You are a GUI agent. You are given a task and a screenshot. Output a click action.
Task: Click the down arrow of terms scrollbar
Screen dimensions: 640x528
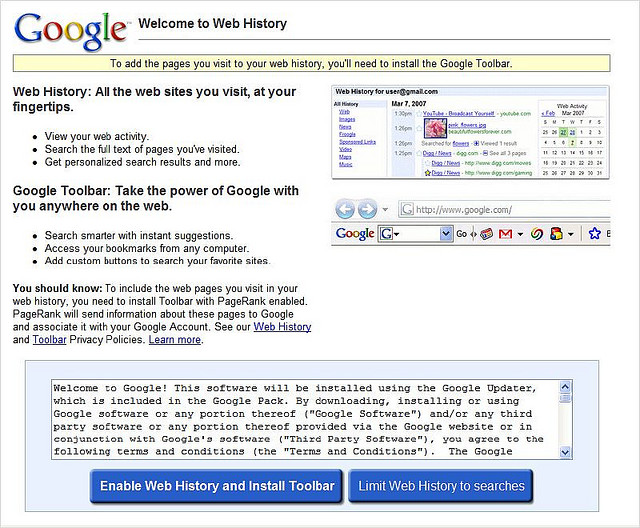pyautogui.click(x=565, y=452)
